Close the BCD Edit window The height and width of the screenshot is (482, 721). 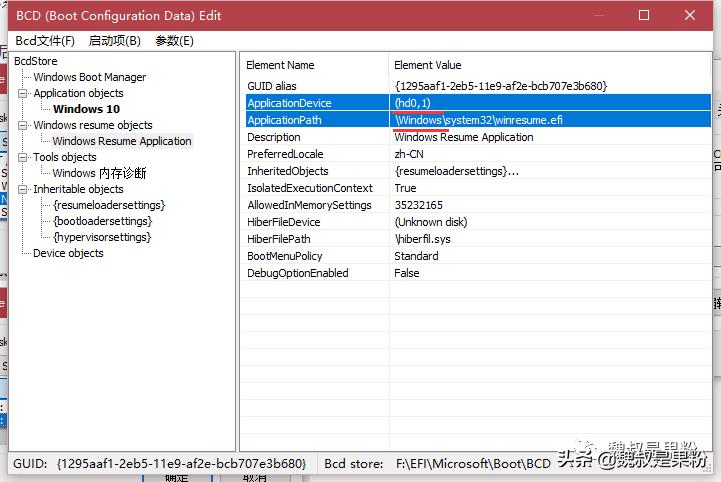pyautogui.click(x=690, y=15)
